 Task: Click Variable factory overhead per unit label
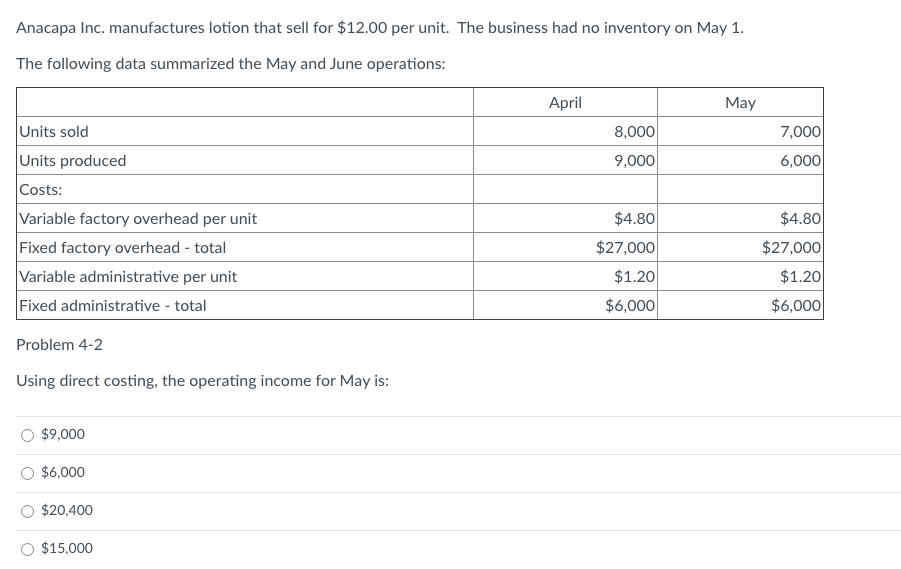point(138,219)
